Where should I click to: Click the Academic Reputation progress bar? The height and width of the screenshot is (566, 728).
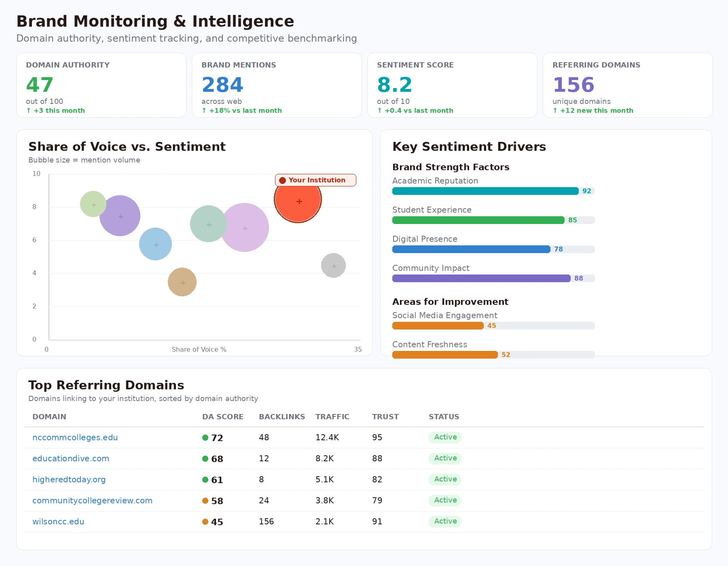485,191
